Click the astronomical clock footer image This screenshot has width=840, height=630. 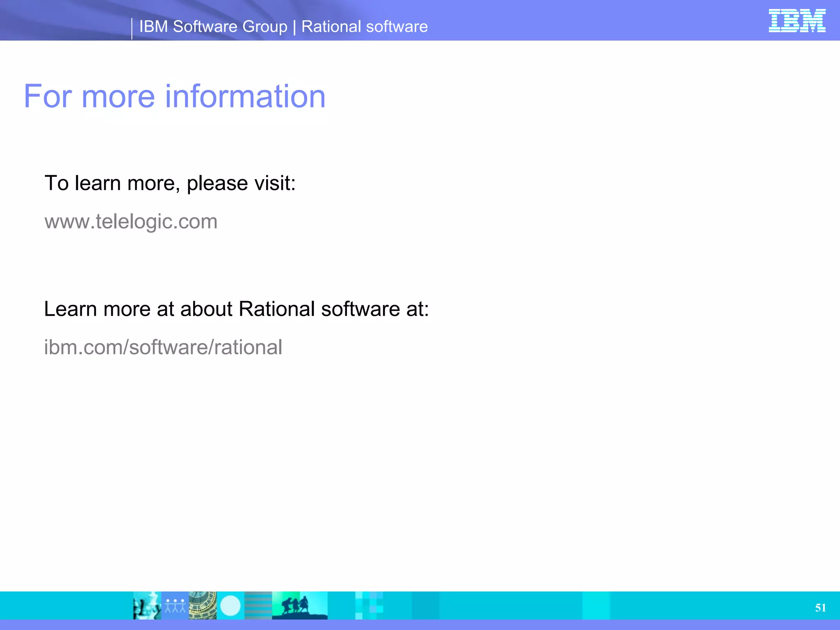point(203,605)
